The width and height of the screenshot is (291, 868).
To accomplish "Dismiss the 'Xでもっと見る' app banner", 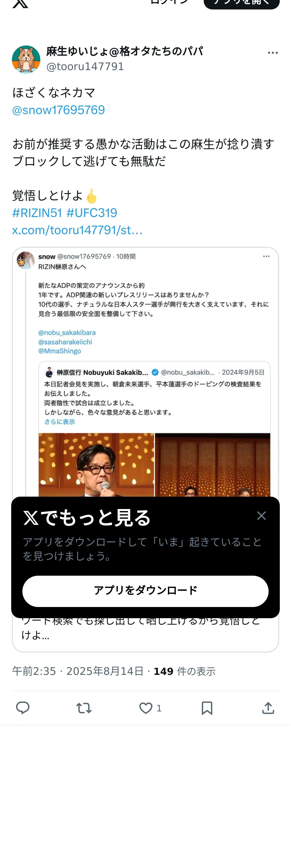I will (x=261, y=516).
